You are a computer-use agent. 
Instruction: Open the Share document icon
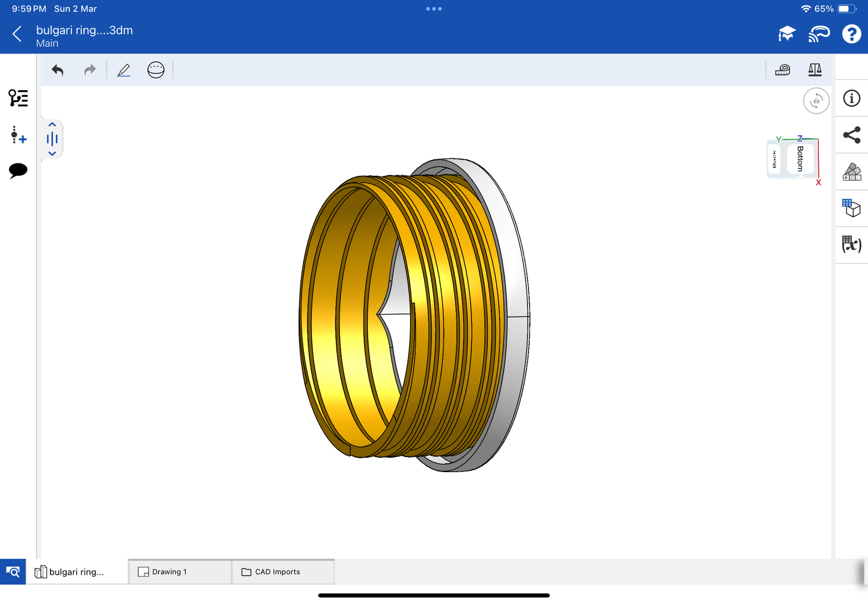tap(851, 135)
